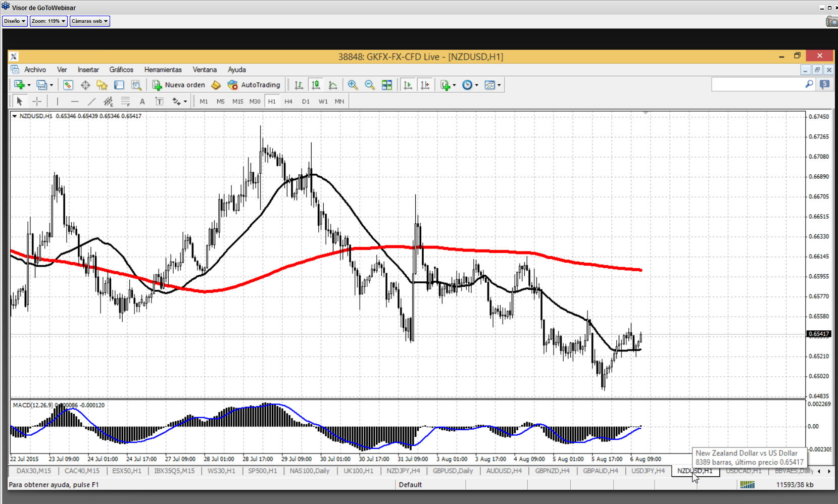Switch the chart to bar chart
Screen dimensions: 838x504
click(299, 85)
